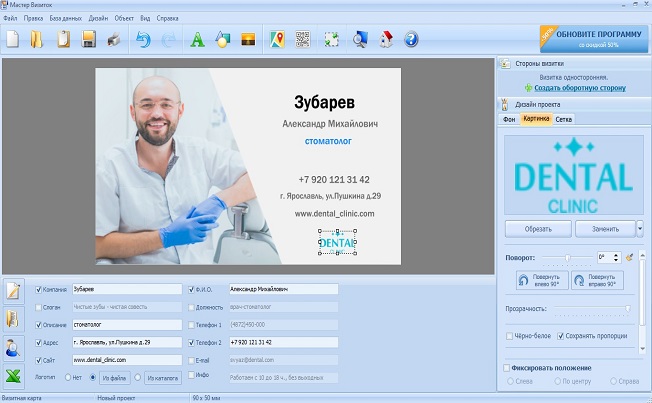Check the Чёрно-белое option

tap(509, 336)
